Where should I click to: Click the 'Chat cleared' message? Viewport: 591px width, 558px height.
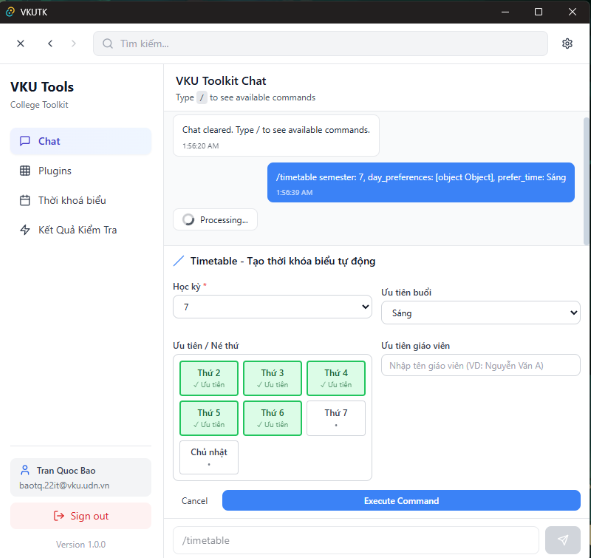(276, 135)
